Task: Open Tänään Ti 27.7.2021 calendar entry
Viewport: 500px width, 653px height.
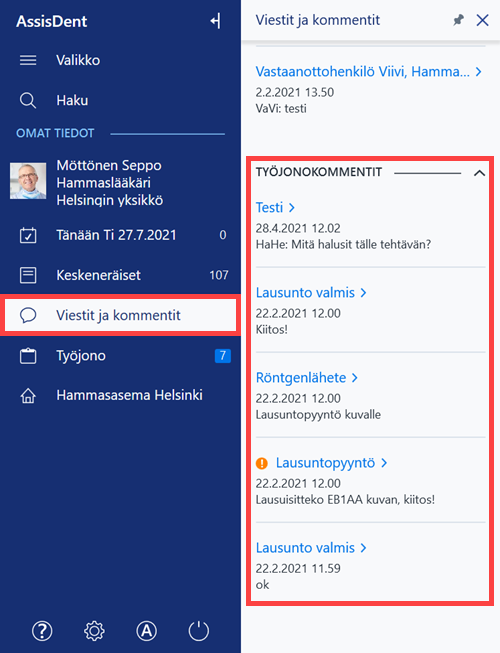Action: (x=120, y=235)
